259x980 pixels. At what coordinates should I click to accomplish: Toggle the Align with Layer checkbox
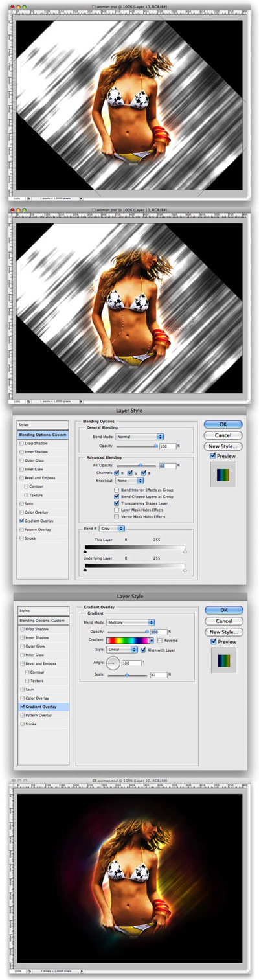coord(142,650)
